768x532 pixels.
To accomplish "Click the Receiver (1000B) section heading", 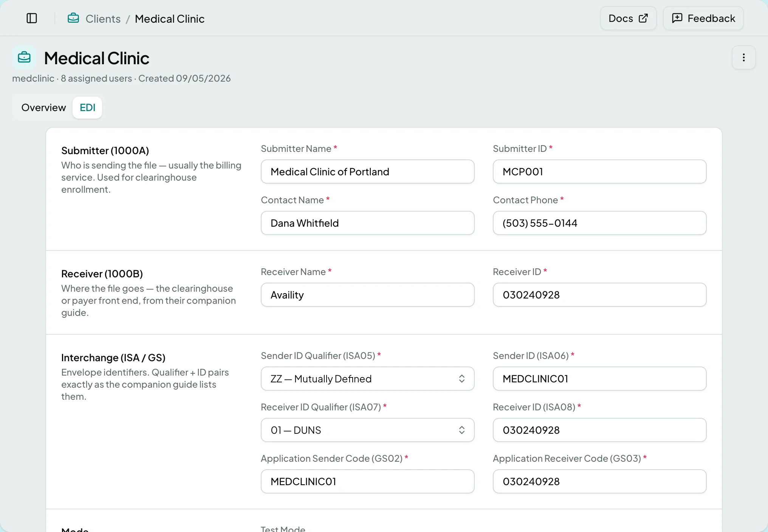I will (102, 274).
